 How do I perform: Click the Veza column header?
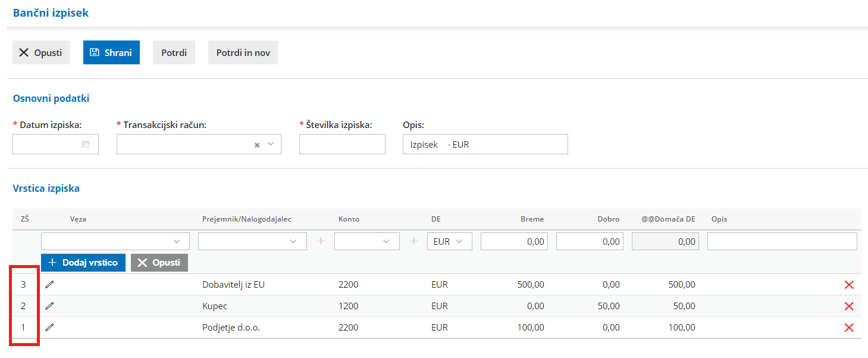coord(78,219)
